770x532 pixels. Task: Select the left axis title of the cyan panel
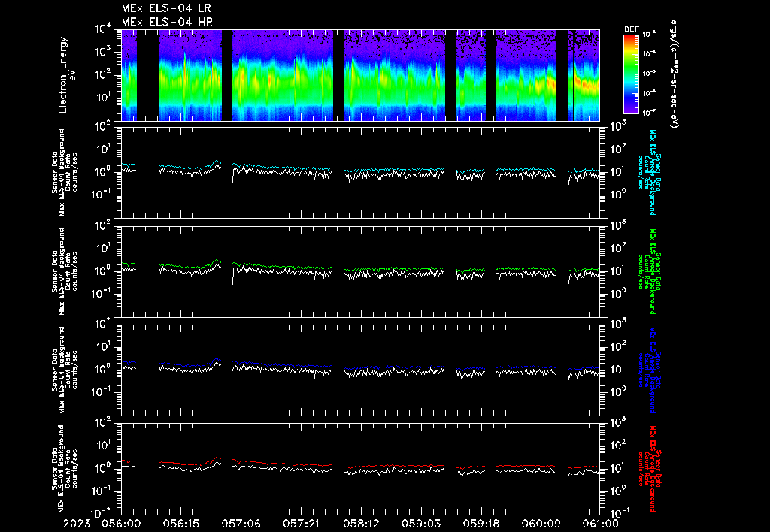pos(65,172)
